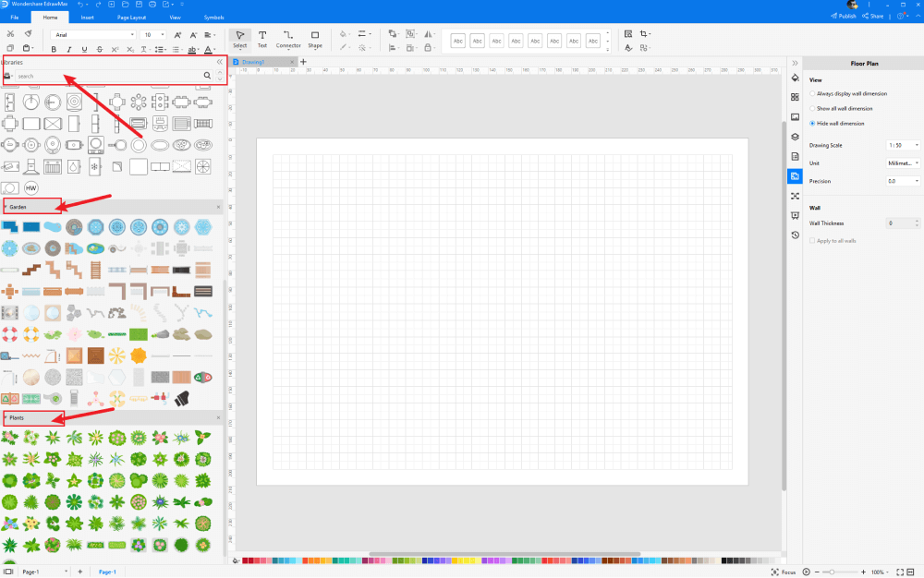924x578 pixels.
Task: Open the Unit dropdown
Action: (x=903, y=163)
